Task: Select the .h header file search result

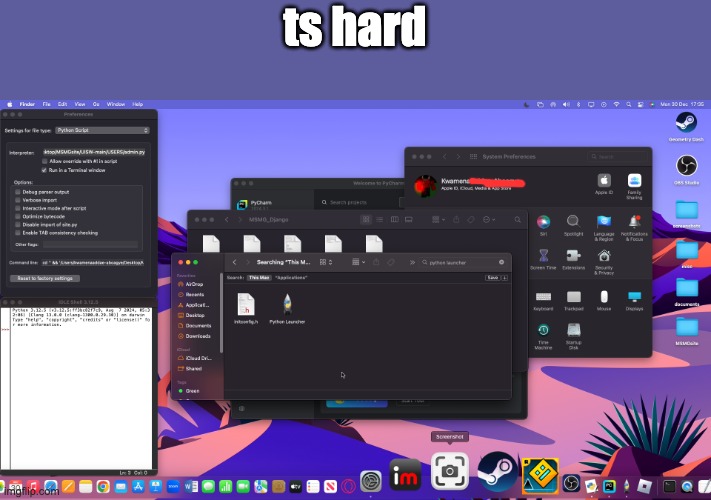Action: pos(246,308)
